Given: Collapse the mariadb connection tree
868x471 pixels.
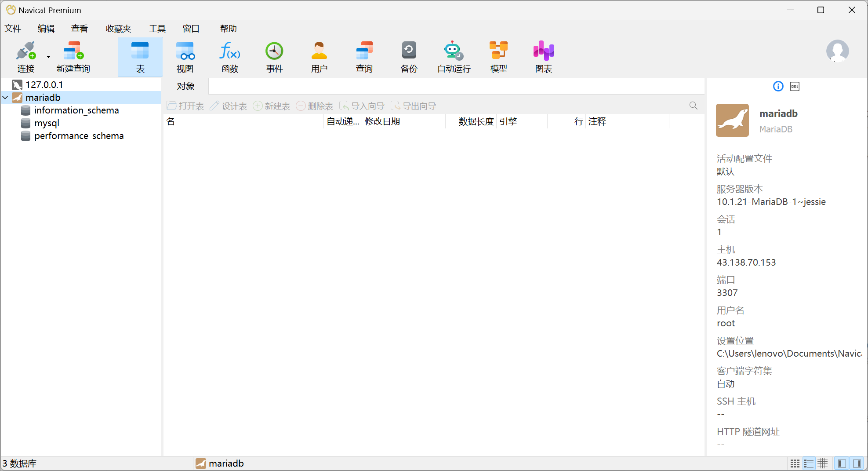Looking at the screenshot, I should point(5,98).
